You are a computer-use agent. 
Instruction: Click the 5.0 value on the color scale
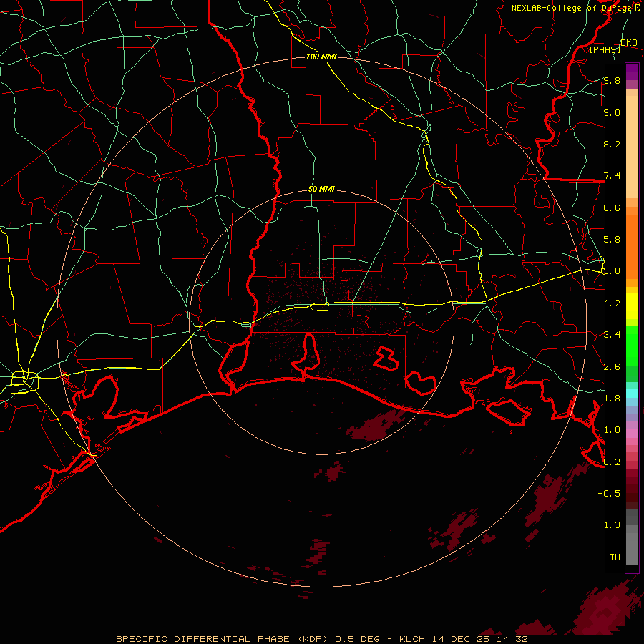click(612, 271)
